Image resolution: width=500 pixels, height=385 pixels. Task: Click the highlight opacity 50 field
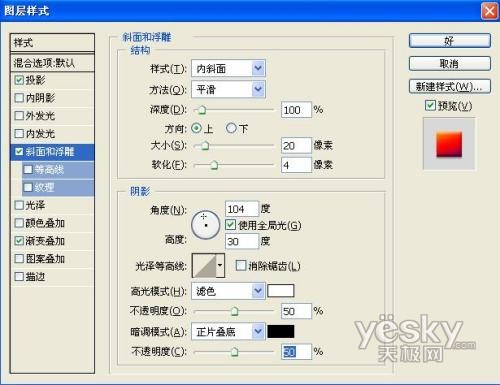(296, 311)
